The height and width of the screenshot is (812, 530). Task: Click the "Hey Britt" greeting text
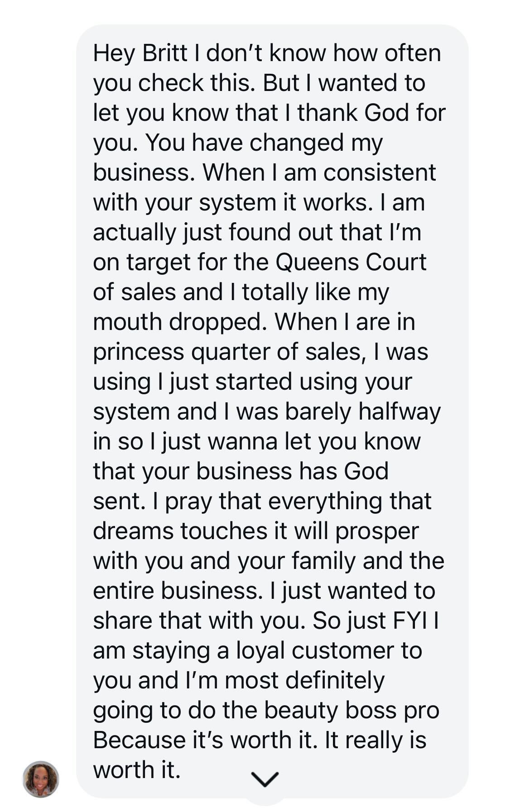click(x=140, y=53)
